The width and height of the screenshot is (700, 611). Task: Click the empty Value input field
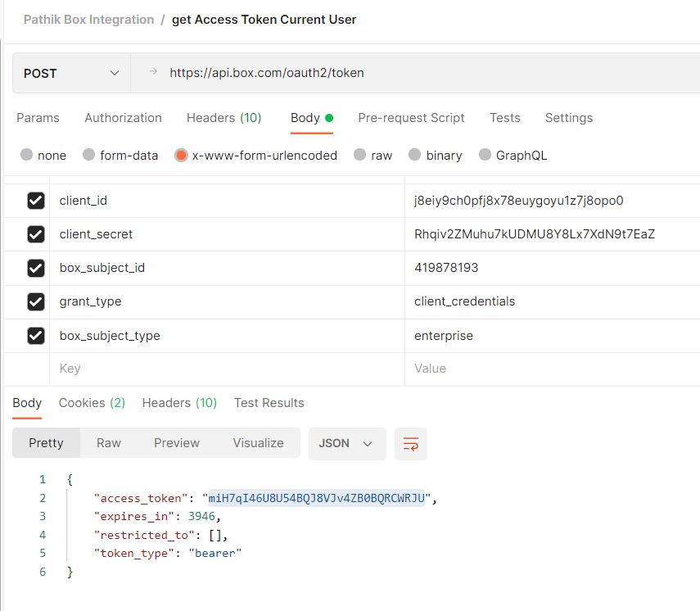tap(553, 369)
